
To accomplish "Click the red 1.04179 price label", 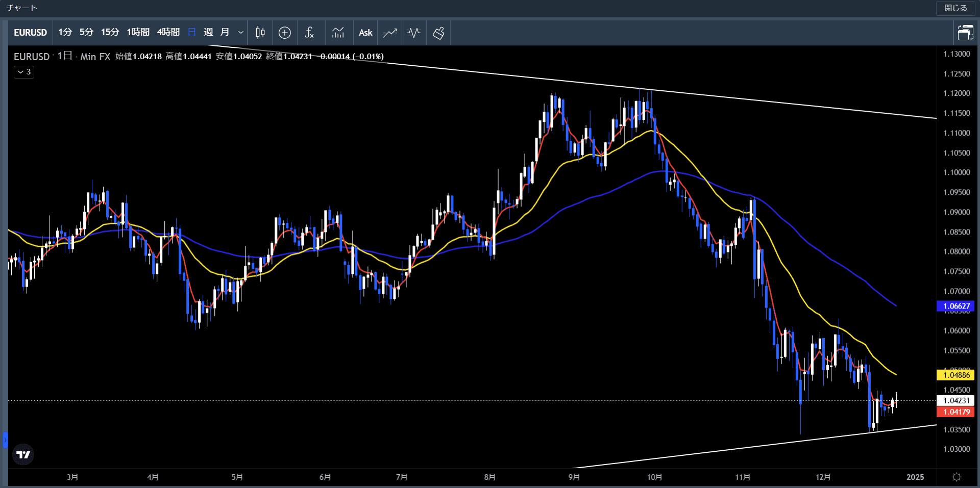I will click(x=956, y=412).
